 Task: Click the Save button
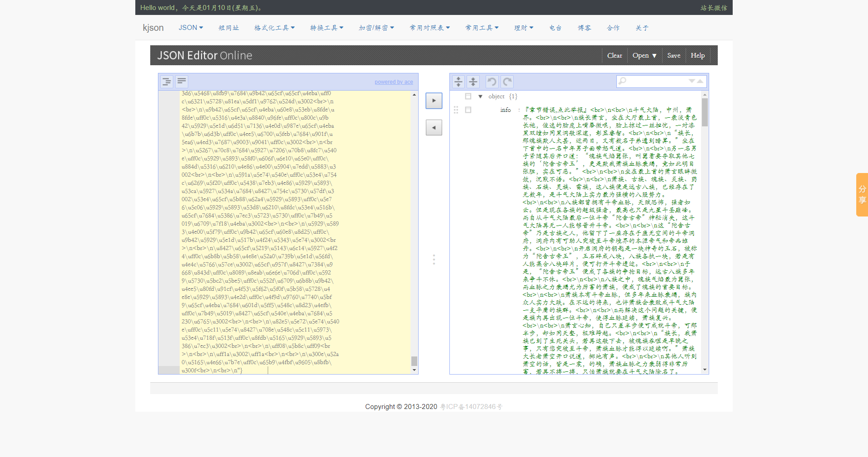coord(673,55)
